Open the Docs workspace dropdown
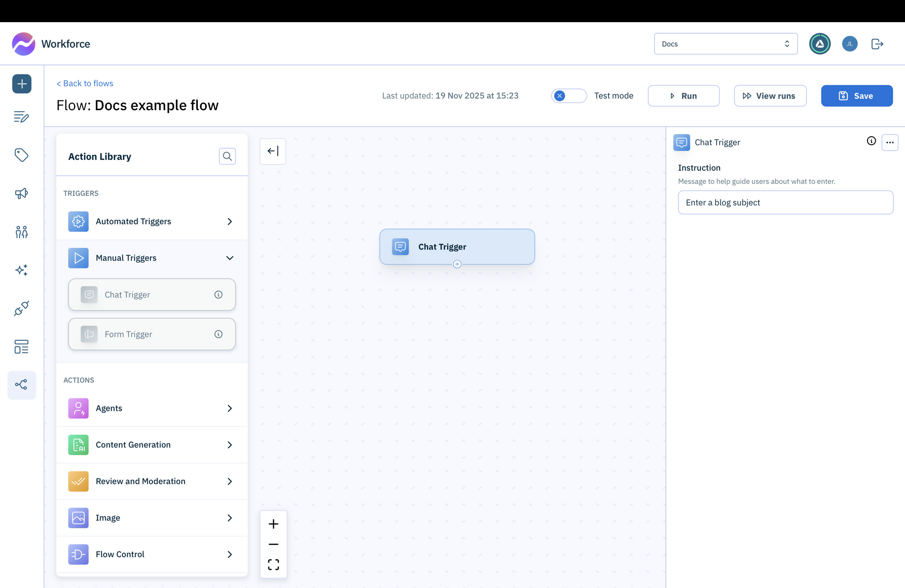Viewport: 905px width, 588px height. coord(725,43)
